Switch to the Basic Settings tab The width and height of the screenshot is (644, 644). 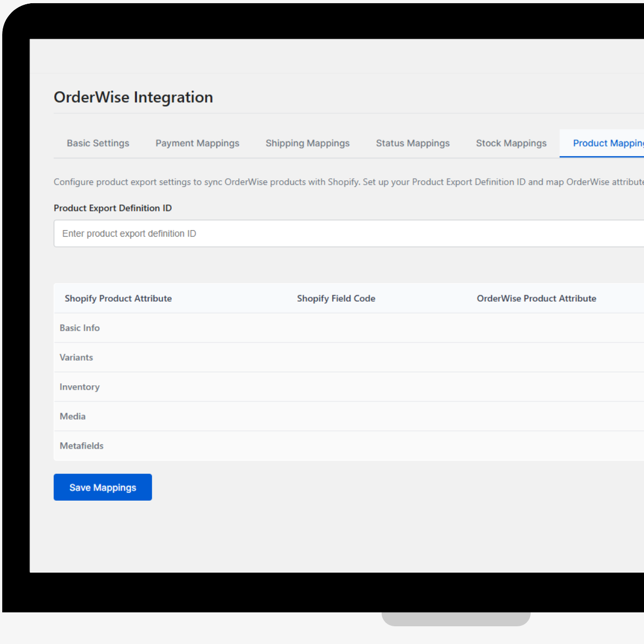tap(98, 143)
